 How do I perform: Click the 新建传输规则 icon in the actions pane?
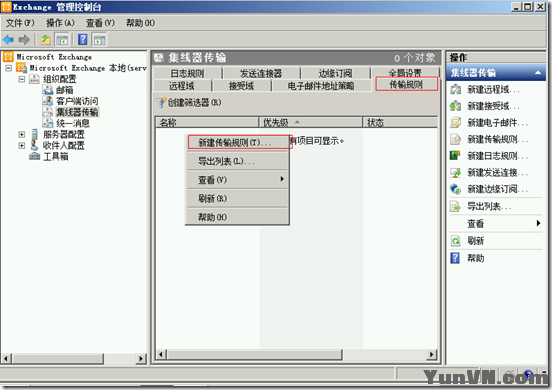pyautogui.click(x=456, y=139)
